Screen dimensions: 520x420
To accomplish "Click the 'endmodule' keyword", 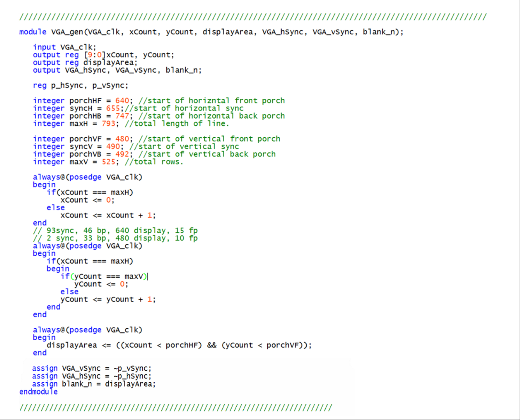I will (38, 392).
